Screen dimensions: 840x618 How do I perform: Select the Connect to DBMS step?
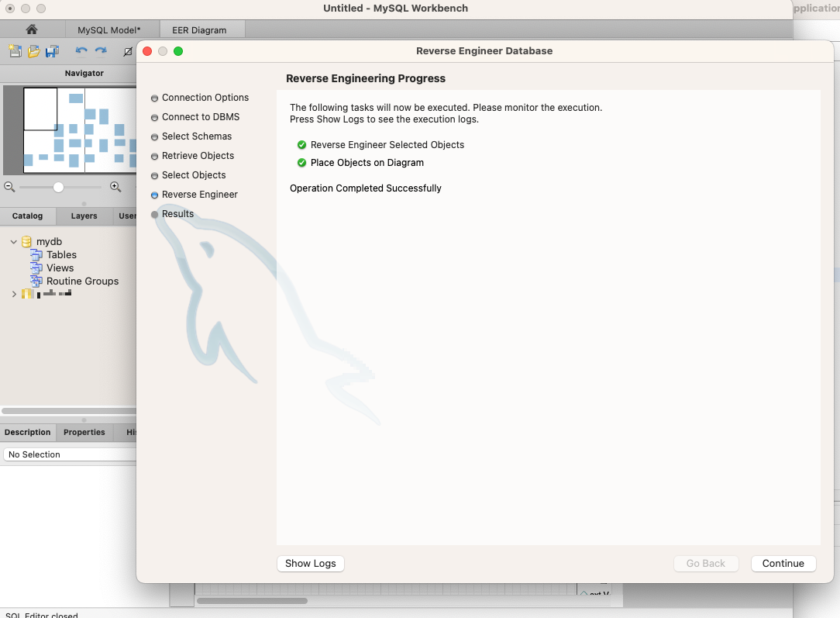pos(201,117)
